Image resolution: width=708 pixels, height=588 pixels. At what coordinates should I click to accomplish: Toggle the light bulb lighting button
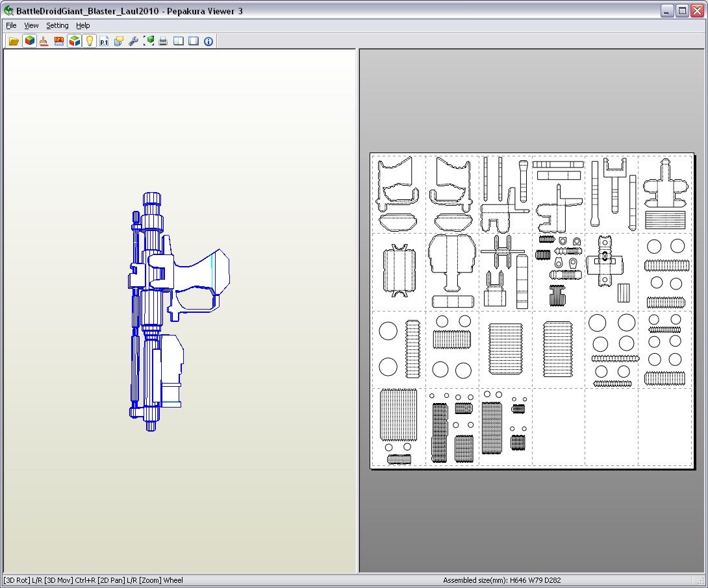pyautogui.click(x=90, y=41)
